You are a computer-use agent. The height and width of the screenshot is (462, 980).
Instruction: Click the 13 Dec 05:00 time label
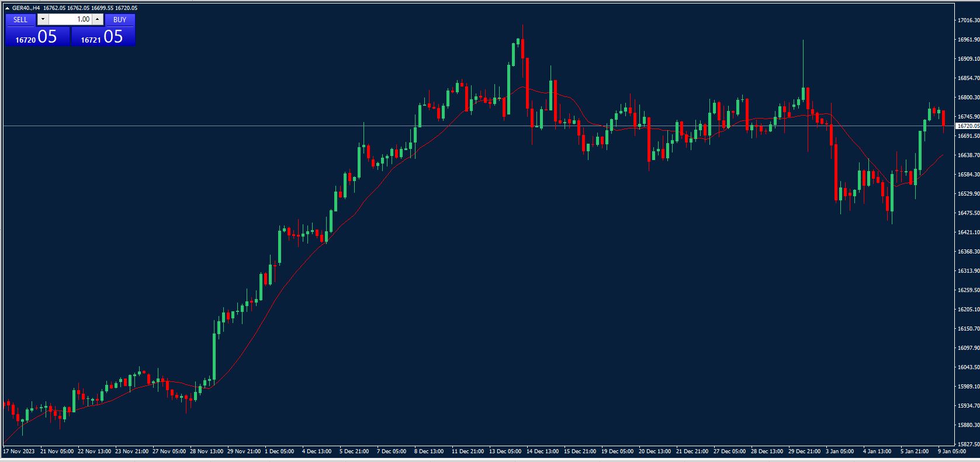pos(505,451)
